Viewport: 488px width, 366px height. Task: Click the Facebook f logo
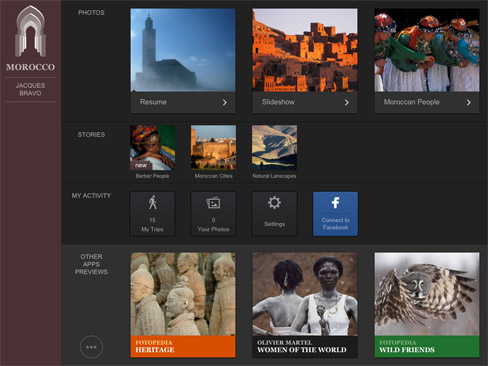tap(335, 203)
